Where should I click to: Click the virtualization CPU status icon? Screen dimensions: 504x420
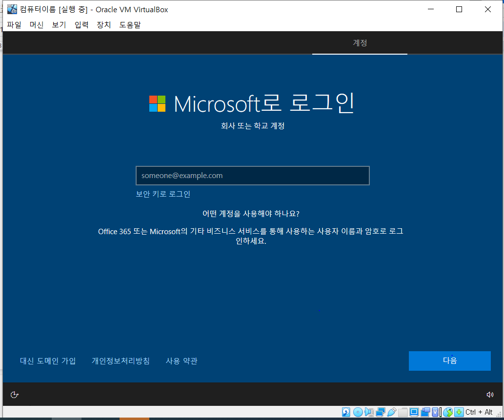[435, 412]
